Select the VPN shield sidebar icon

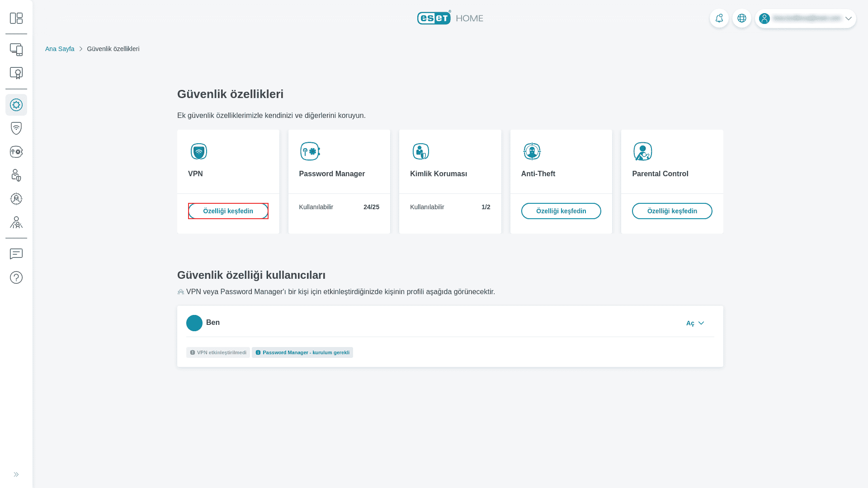16,128
